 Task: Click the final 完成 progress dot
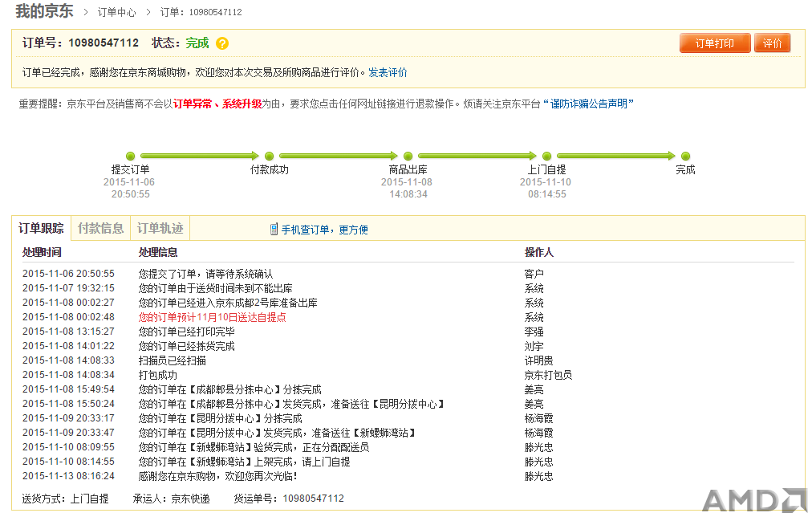tap(686, 156)
